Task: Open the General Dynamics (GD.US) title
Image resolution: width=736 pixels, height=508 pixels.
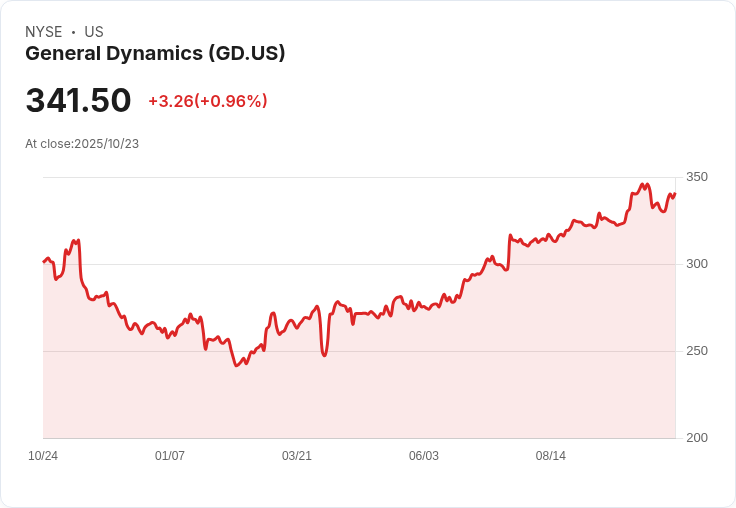Action: [155, 54]
